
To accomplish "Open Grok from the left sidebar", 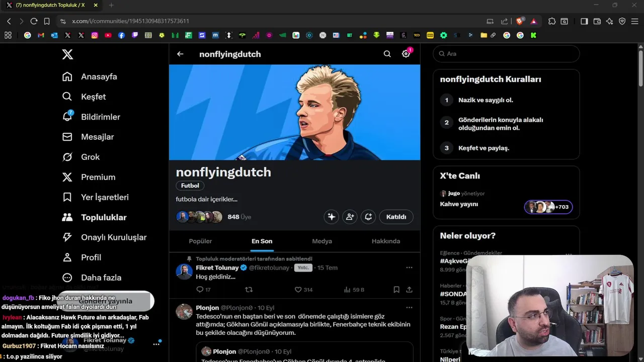I will coord(81,157).
